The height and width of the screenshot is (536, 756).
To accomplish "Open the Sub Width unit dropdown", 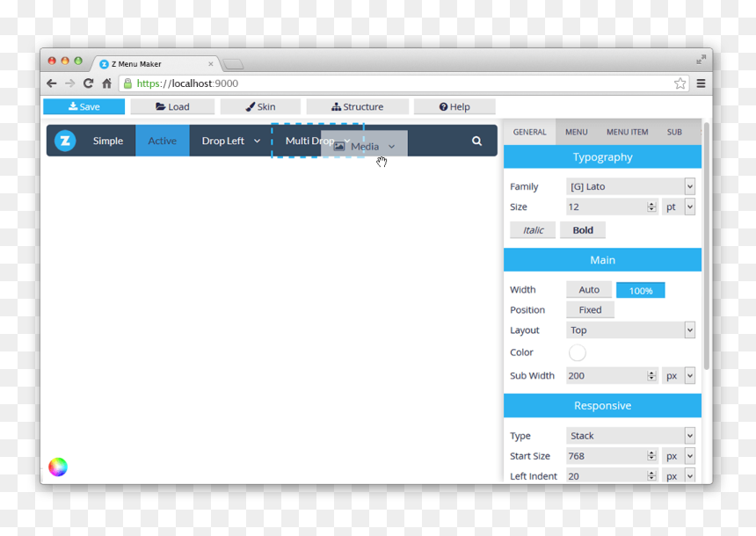I will tap(679, 375).
